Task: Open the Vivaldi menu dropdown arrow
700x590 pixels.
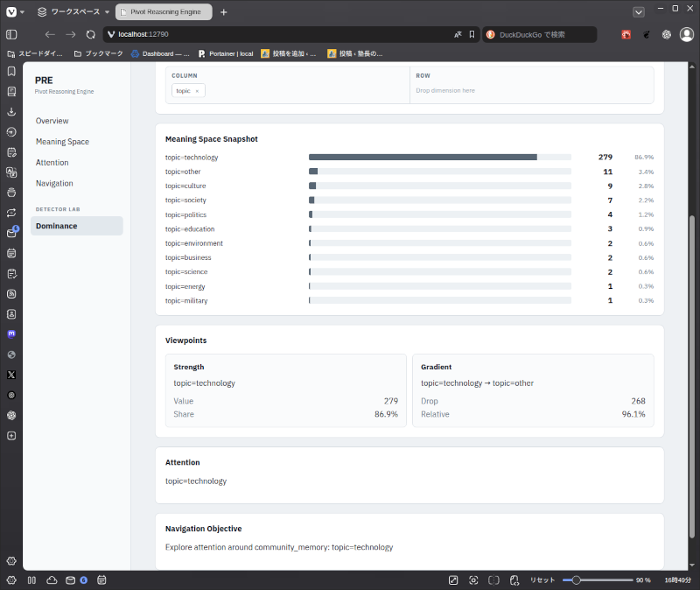Action: pyautogui.click(x=23, y=12)
